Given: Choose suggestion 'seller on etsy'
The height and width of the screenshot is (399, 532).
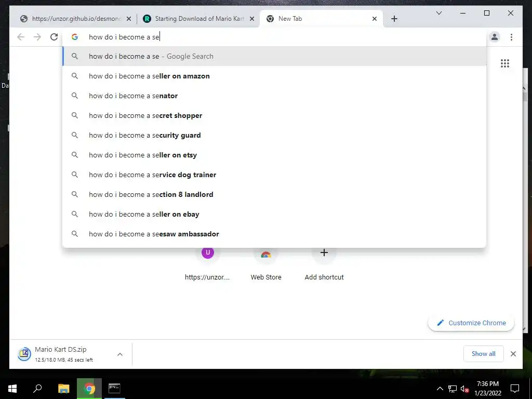Looking at the screenshot, I should (x=274, y=155).
